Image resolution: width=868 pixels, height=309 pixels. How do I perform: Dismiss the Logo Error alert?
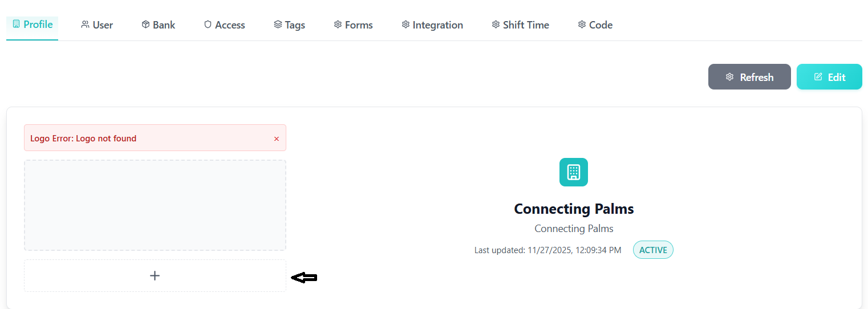point(277,139)
